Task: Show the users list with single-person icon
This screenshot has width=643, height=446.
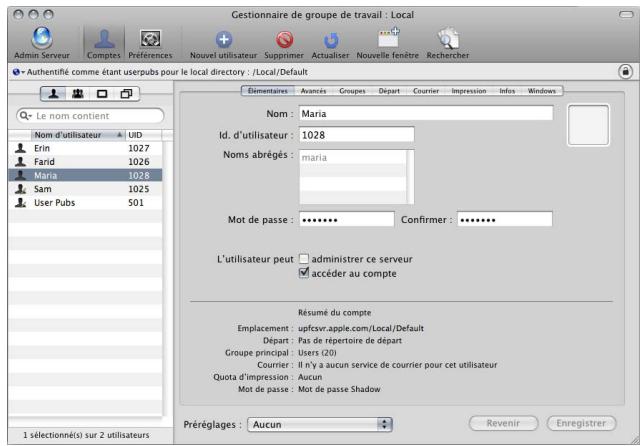Action: click(53, 94)
